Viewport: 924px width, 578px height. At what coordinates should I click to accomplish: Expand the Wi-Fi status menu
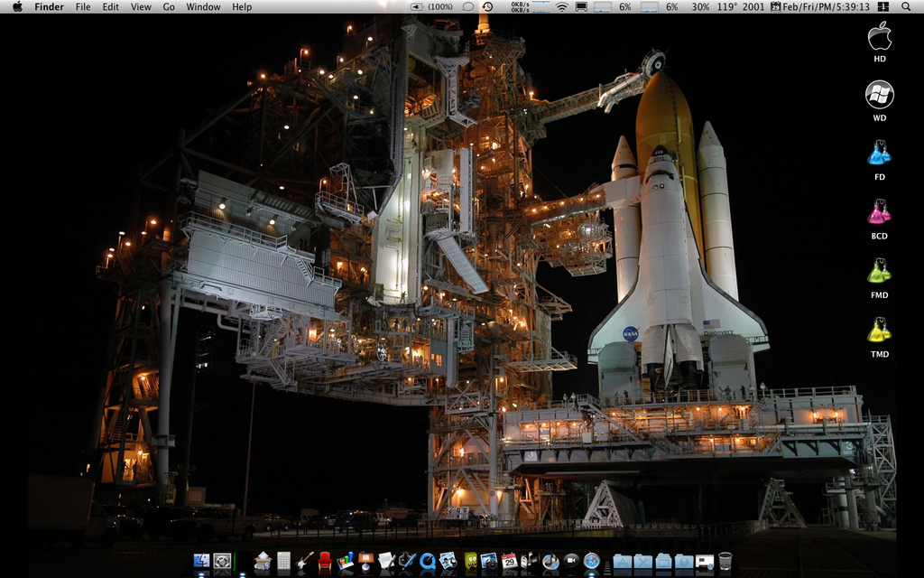(x=561, y=6)
